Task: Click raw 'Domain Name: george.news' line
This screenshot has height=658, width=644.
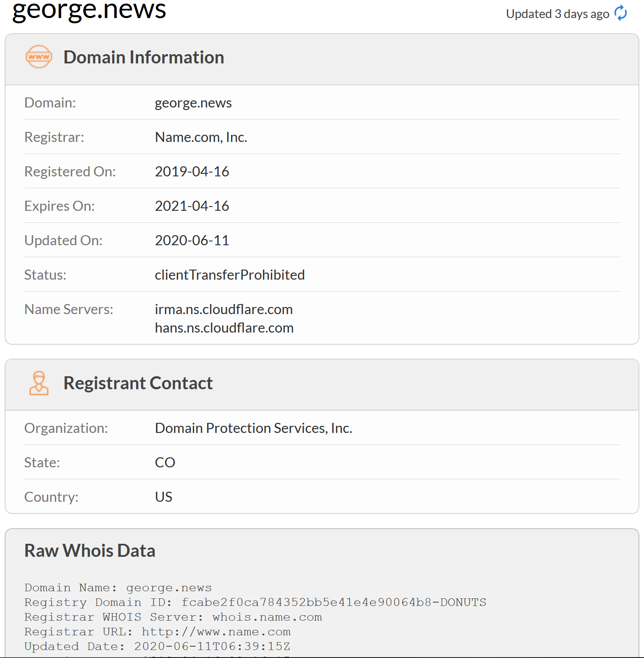Action: tap(118, 587)
